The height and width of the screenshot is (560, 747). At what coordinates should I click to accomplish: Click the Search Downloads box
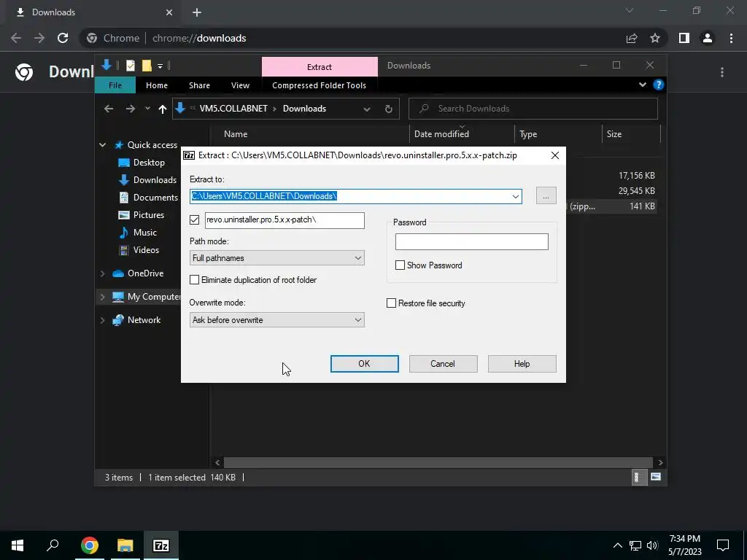533,109
